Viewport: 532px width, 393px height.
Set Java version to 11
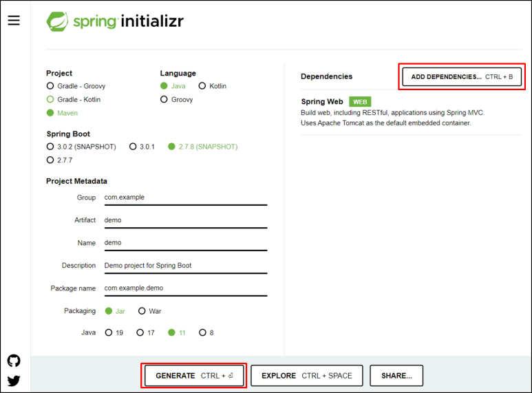(x=177, y=332)
